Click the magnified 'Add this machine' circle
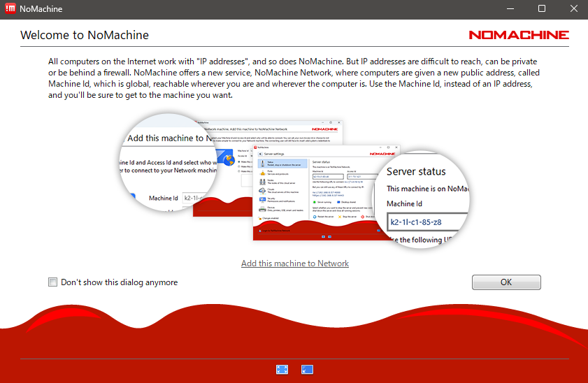 click(x=167, y=166)
